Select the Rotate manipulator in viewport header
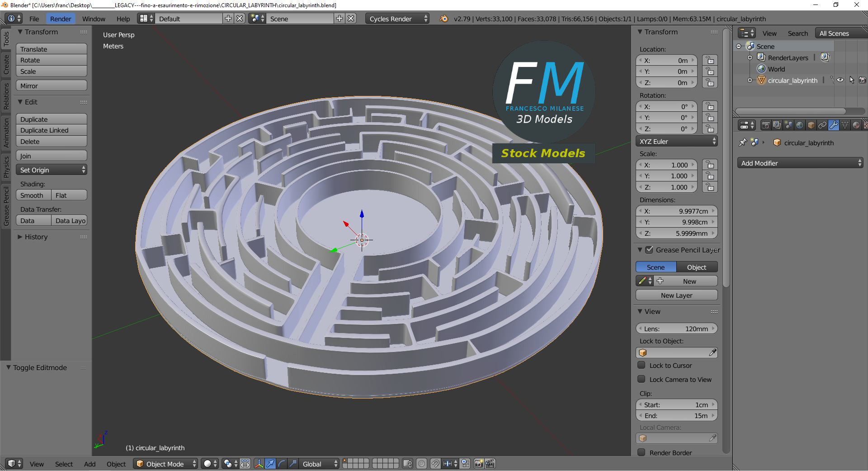 click(281, 464)
